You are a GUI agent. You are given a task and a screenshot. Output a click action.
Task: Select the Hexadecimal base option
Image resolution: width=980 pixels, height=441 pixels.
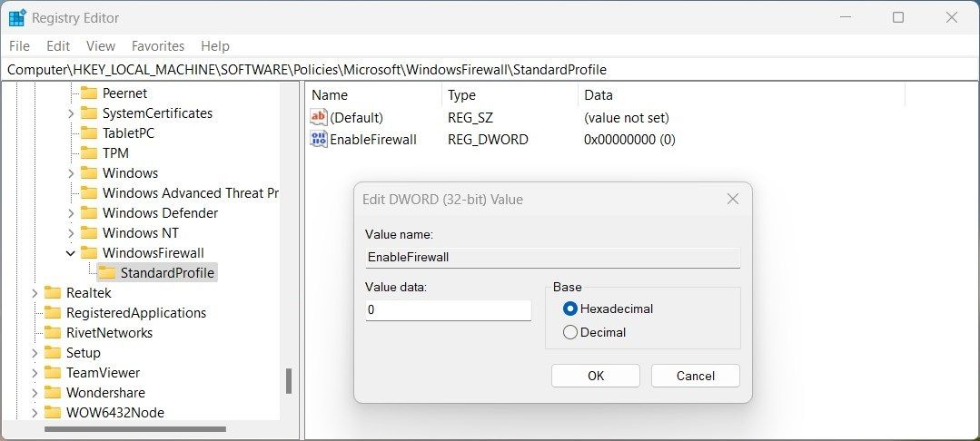570,309
